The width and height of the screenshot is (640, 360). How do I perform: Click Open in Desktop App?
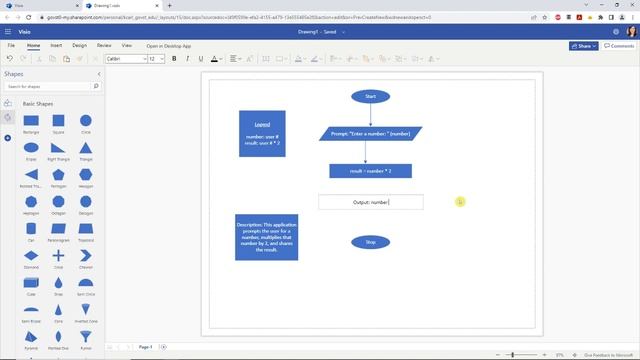(x=169, y=46)
